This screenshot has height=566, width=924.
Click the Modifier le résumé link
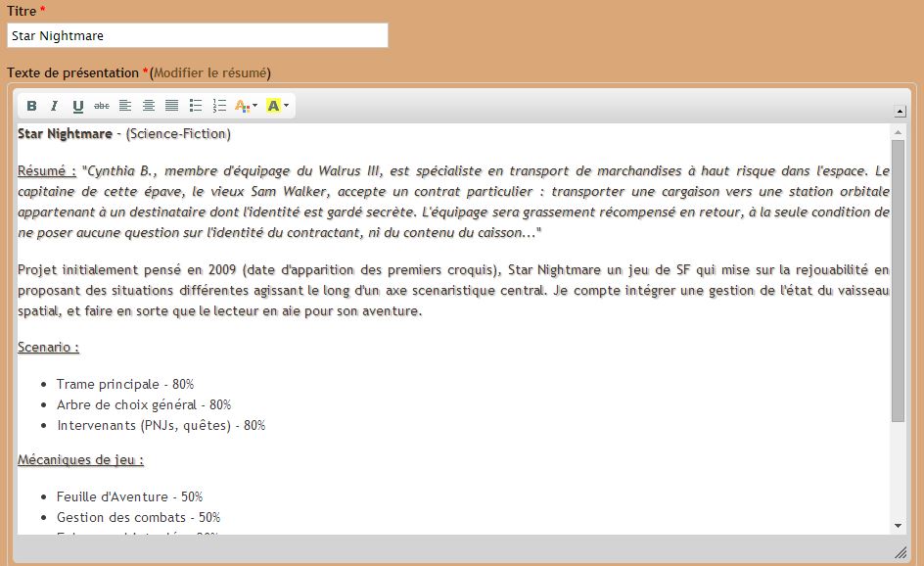pyautogui.click(x=210, y=72)
